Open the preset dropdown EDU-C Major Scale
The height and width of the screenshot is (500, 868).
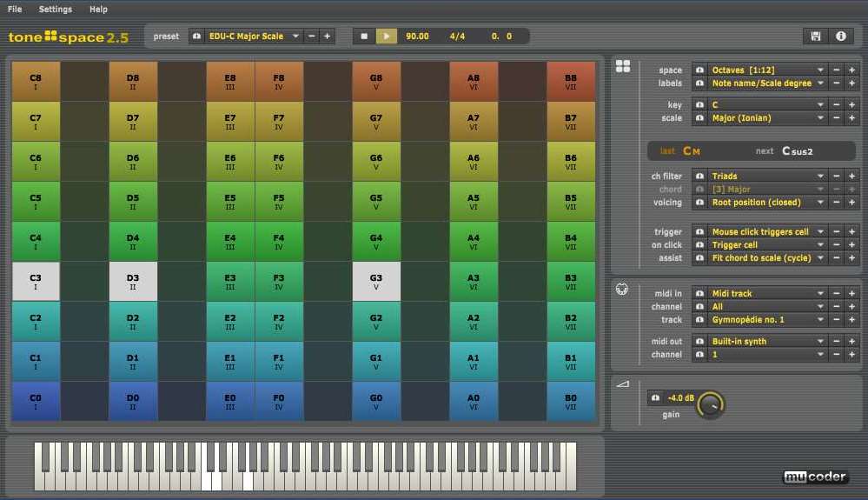254,37
